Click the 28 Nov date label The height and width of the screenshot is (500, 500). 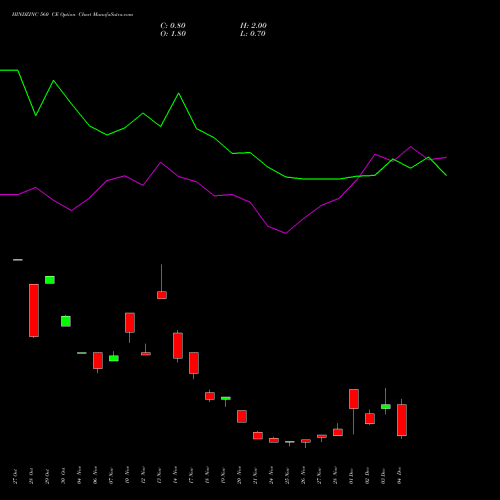coord(335,476)
